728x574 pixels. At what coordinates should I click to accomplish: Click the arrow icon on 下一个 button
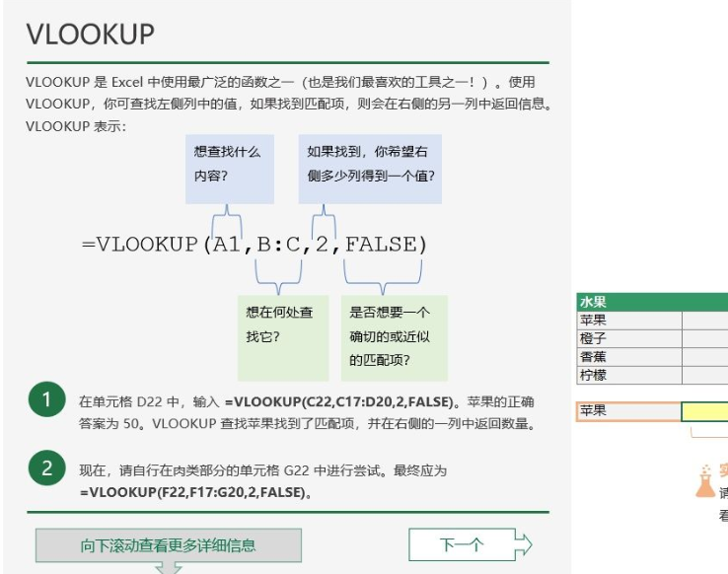click(x=524, y=543)
